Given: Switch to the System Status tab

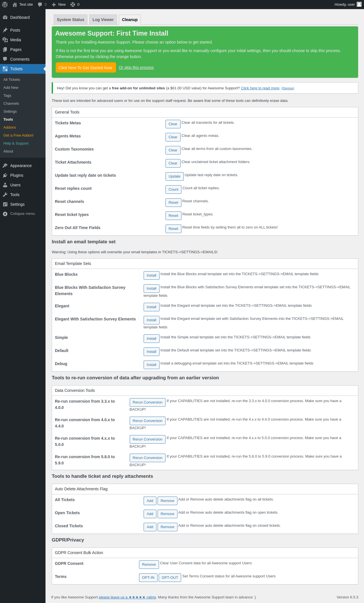Looking at the screenshot, I should (71, 20).
